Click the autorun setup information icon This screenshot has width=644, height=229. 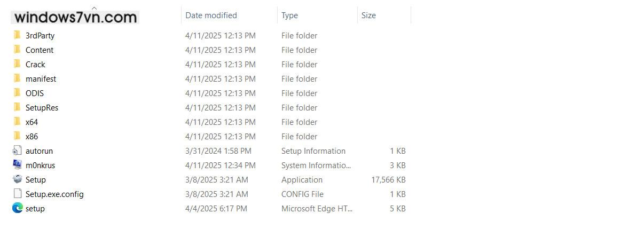click(17, 151)
